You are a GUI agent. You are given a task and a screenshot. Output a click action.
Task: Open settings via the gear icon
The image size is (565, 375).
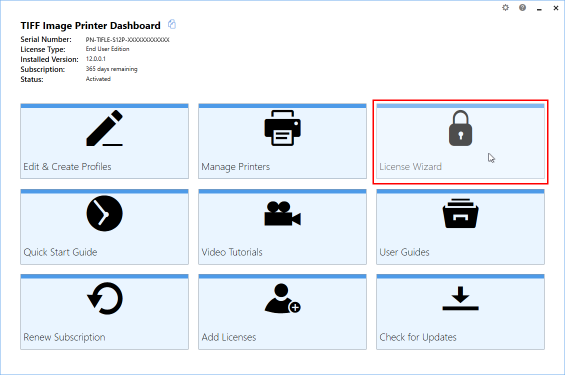tap(506, 8)
